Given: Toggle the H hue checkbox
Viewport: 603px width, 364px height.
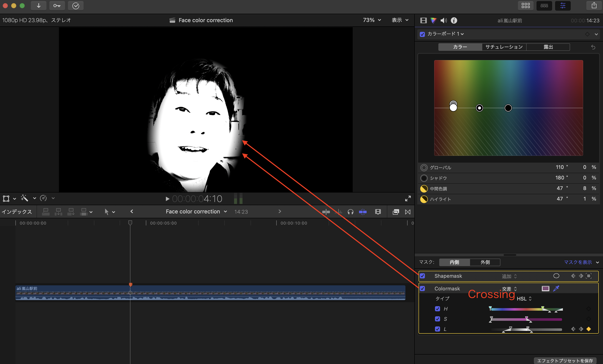Looking at the screenshot, I should point(438,309).
